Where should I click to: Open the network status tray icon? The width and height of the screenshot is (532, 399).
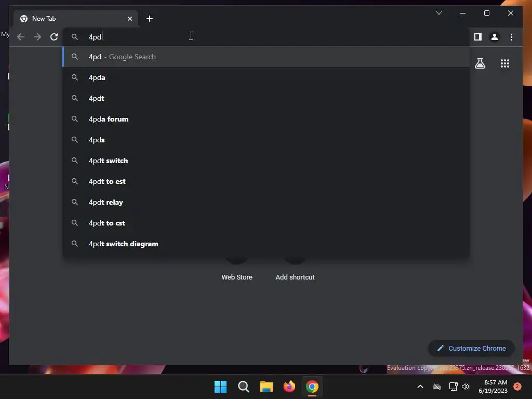pyautogui.click(x=453, y=387)
